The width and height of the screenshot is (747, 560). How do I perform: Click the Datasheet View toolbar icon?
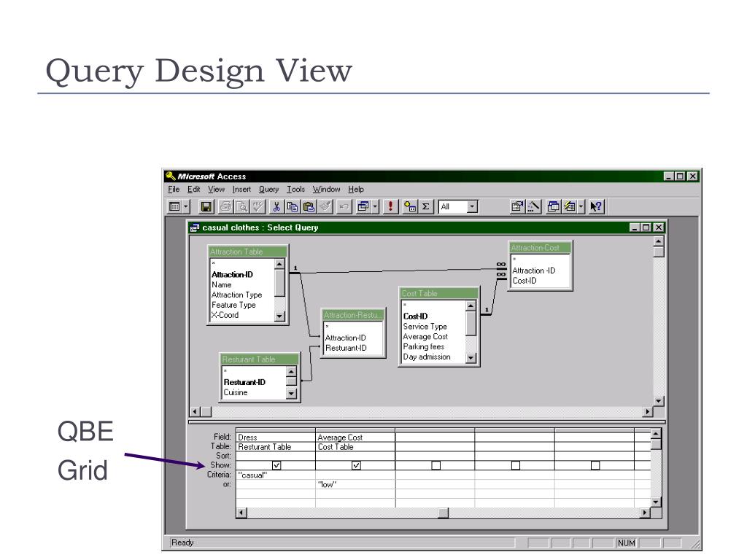[x=175, y=206]
